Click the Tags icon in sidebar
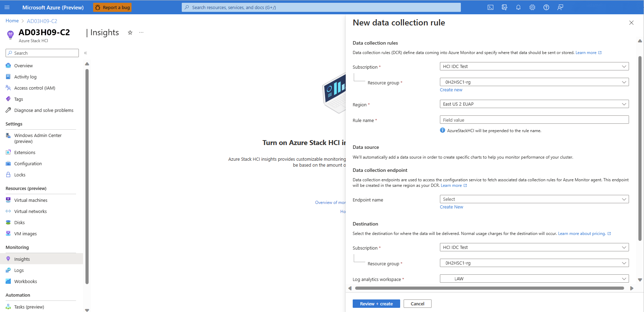Screen dimensions: 644x312 point(8,99)
